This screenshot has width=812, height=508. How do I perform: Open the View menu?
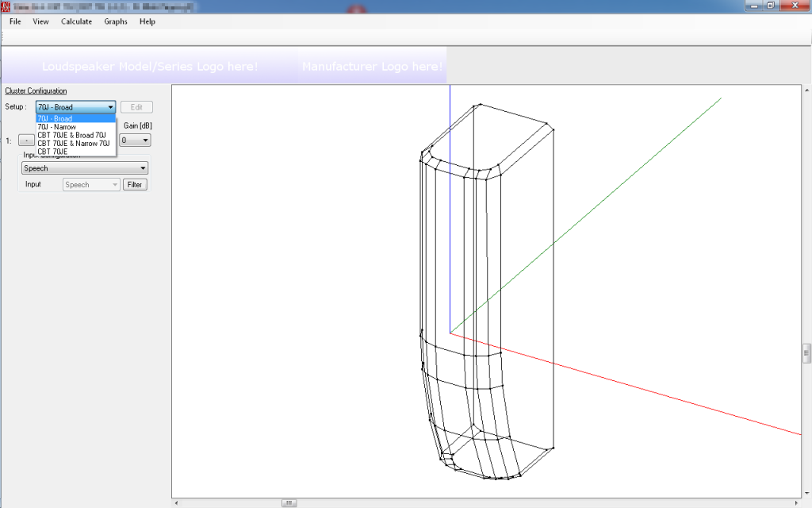pos(40,21)
